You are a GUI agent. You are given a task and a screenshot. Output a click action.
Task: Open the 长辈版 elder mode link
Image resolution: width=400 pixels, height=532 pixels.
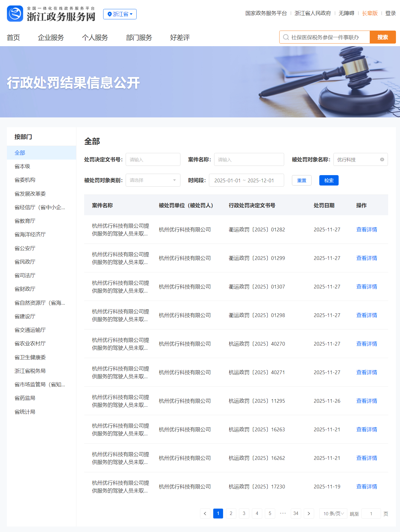370,13
